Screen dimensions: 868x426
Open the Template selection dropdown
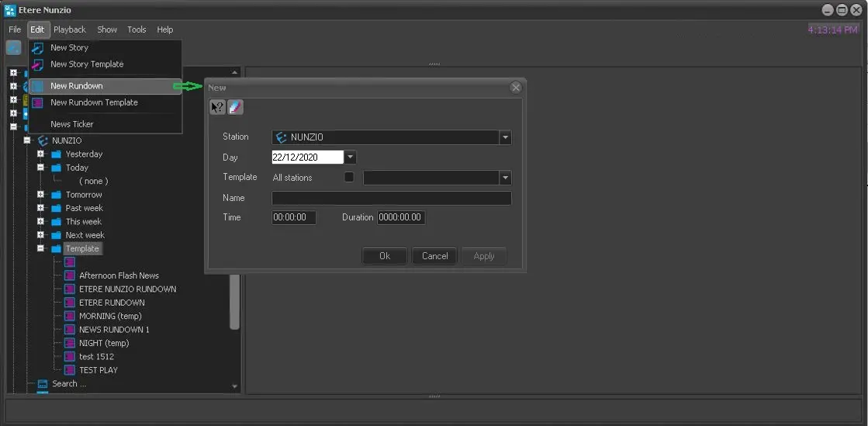point(505,178)
